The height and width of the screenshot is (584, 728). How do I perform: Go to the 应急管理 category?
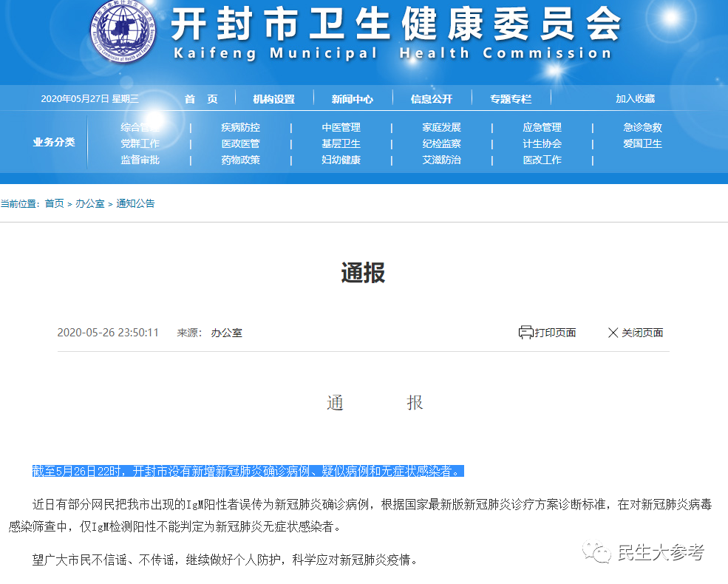click(x=542, y=127)
